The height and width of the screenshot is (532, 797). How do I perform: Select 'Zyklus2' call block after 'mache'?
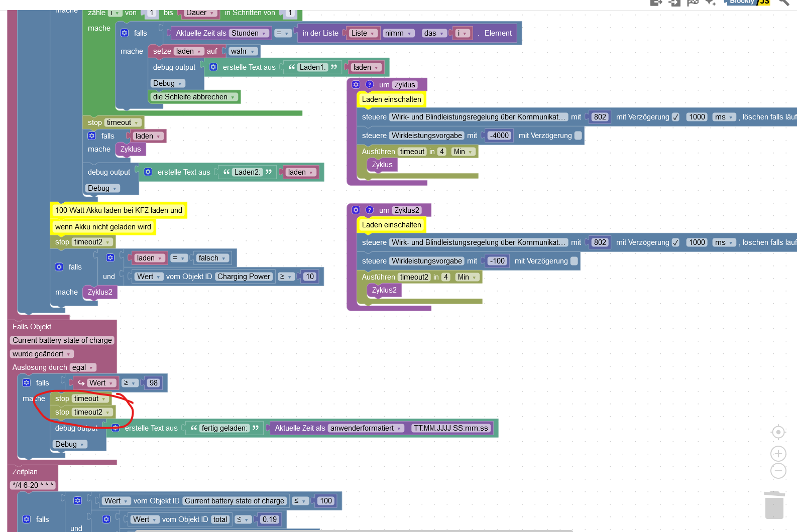100,292
